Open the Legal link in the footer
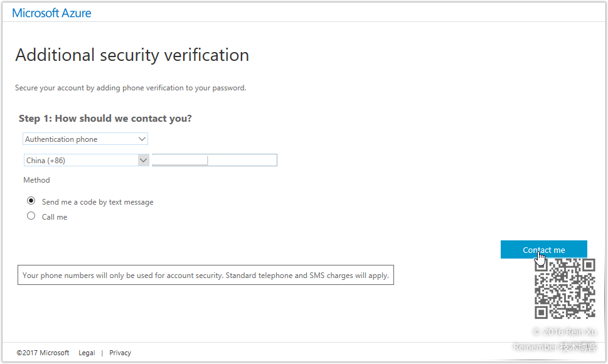The image size is (608, 364). coord(87,353)
